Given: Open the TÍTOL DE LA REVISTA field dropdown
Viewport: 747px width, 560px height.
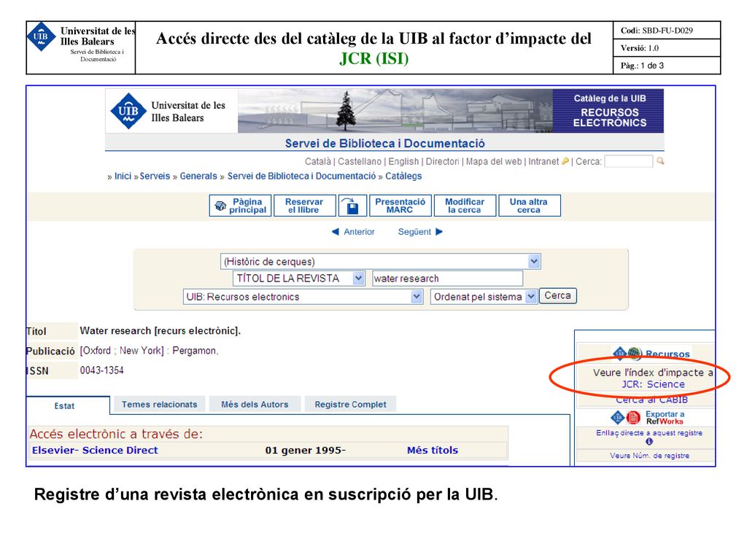Looking at the screenshot, I should (358, 278).
